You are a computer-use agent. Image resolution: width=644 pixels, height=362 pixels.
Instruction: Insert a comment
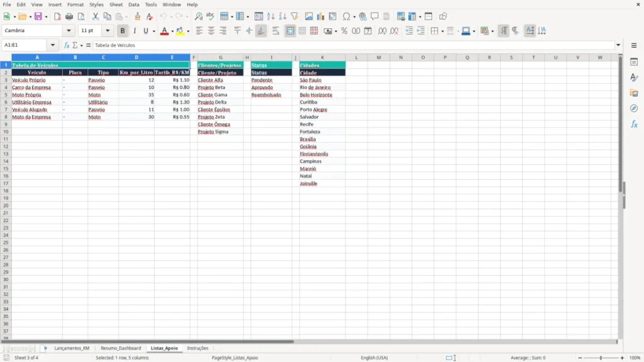pos(375,16)
